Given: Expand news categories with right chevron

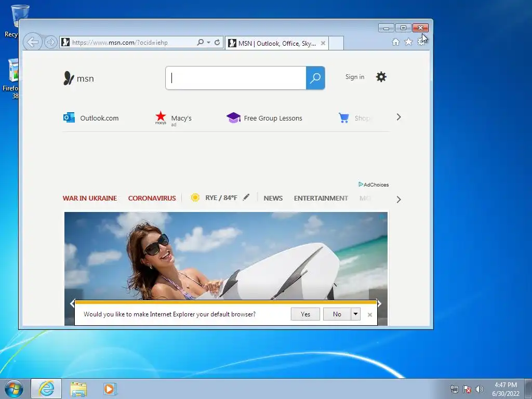Looking at the screenshot, I should pos(398,199).
